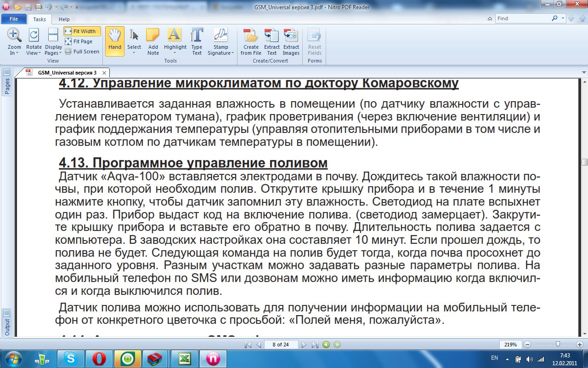Toggle Fit Page view mode

pyautogui.click(x=79, y=41)
